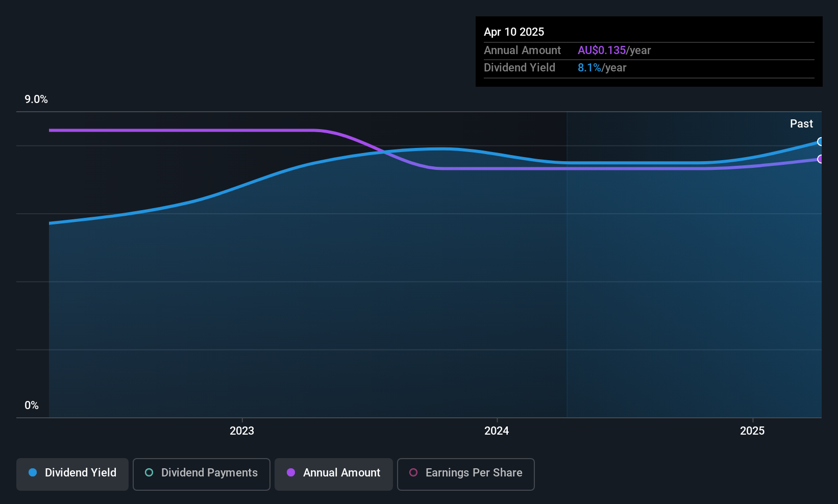This screenshot has height=504, width=838.
Task: Click the AU$0.135 annual amount value
Action: point(602,50)
